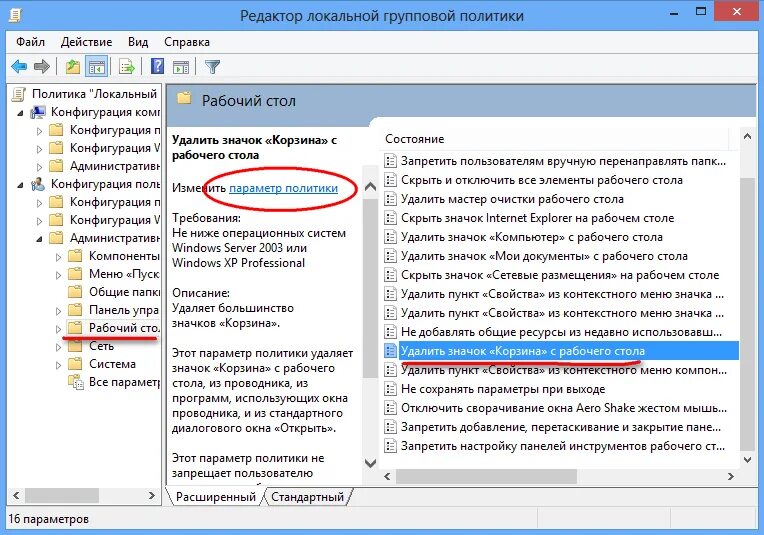Open Help via the question mark icon
This screenshot has height=535, width=764.
coord(157,66)
